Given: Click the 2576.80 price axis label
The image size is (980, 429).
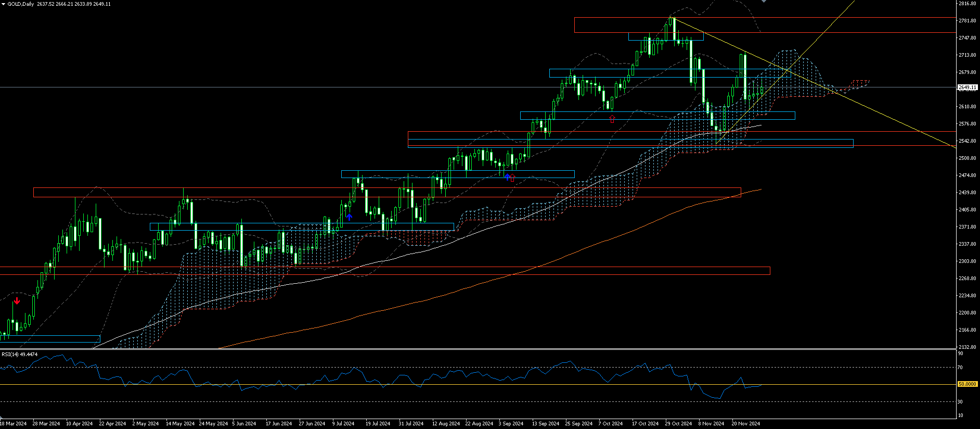Looking at the screenshot, I should click(967, 124).
